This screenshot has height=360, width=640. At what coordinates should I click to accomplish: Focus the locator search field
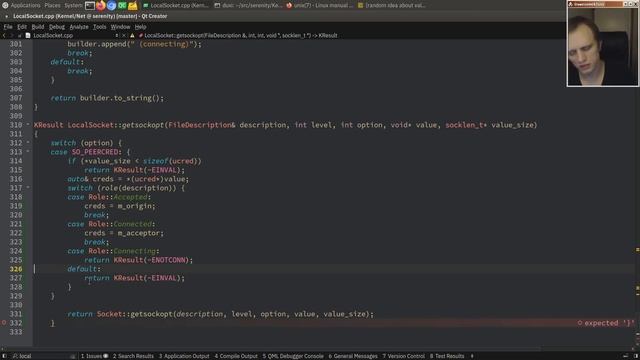[43, 356]
